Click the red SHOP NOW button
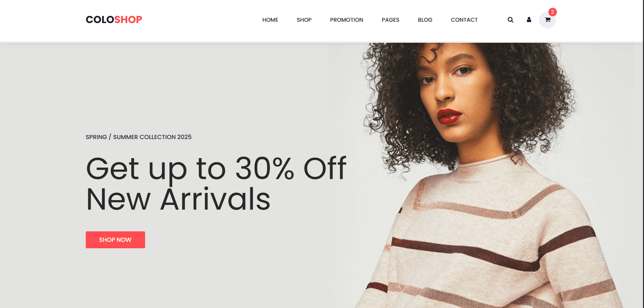644x308 pixels. pos(115,240)
